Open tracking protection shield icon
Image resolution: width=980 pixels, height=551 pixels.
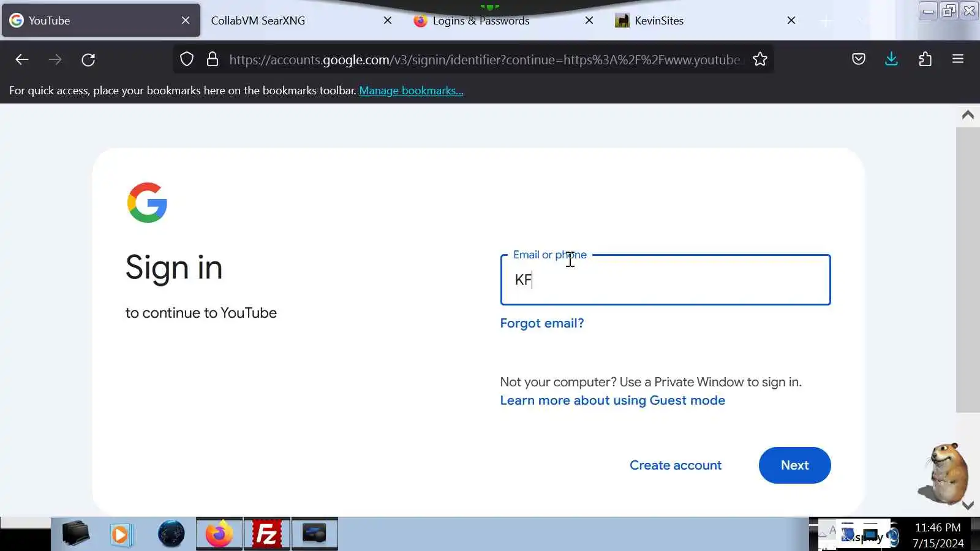[x=187, y=59]
